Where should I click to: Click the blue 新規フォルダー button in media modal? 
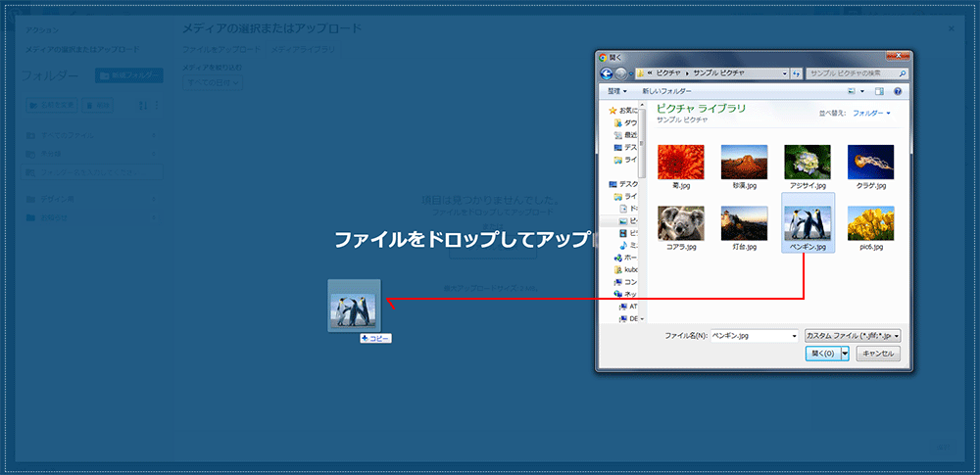(x=129, y=75)
